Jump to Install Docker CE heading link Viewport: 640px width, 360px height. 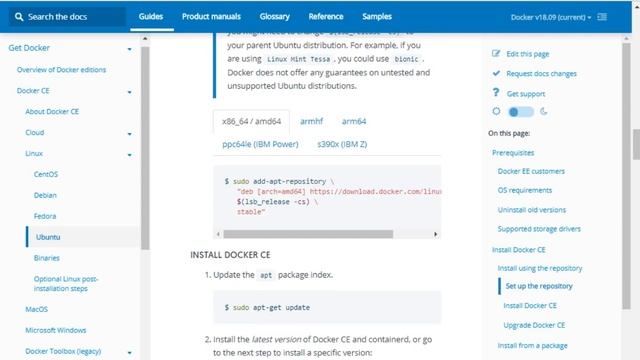coord(518,250)
